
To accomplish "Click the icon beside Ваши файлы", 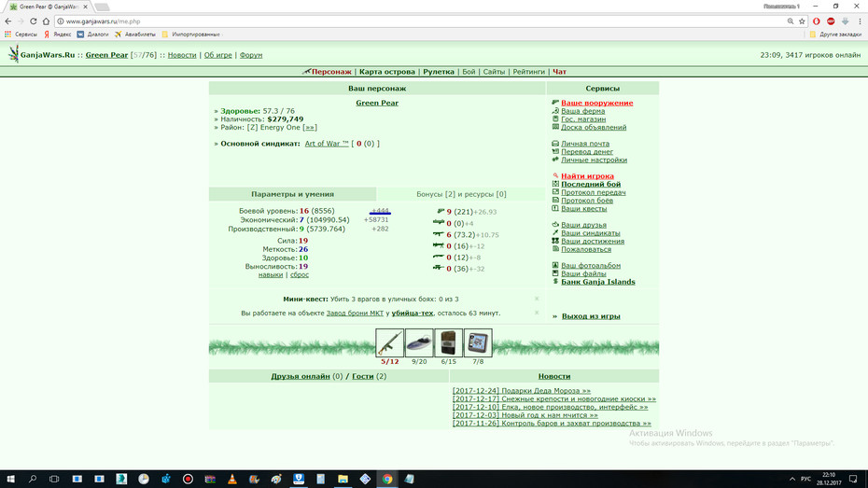I will 555,272.
